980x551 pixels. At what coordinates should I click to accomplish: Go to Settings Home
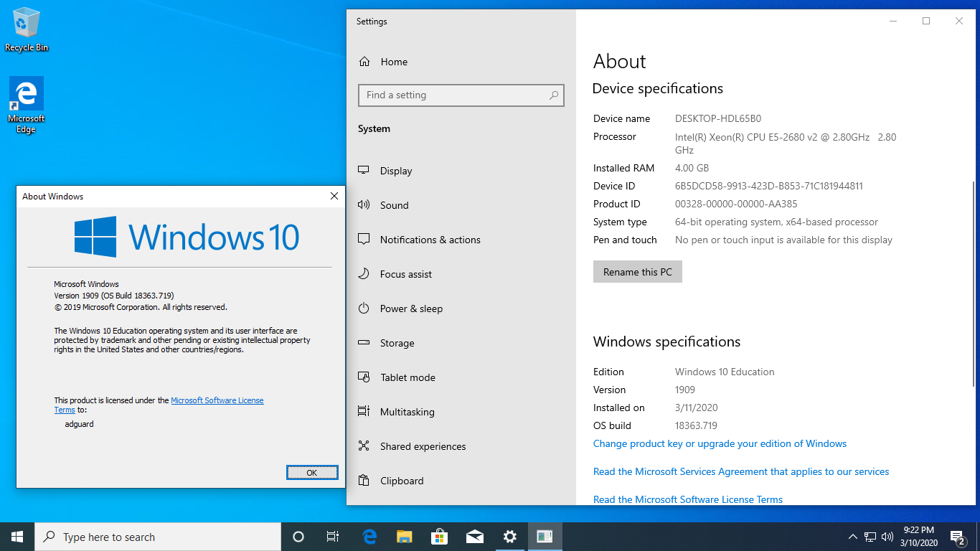click(x=461, y=62)
